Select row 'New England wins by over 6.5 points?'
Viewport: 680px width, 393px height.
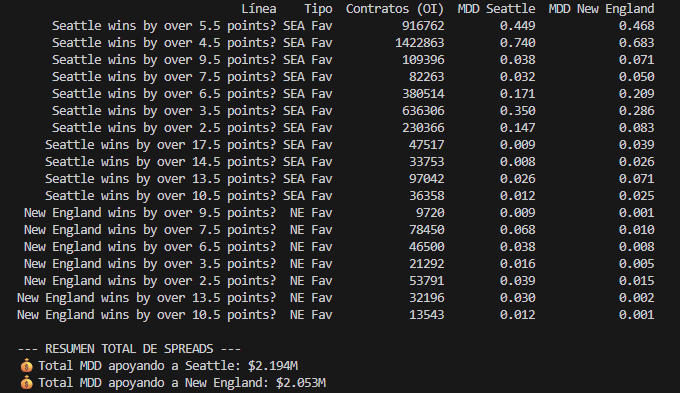point(339,246)
